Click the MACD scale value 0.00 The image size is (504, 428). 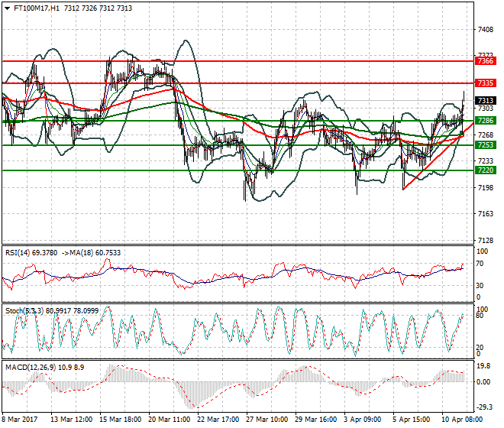point(483,382)
